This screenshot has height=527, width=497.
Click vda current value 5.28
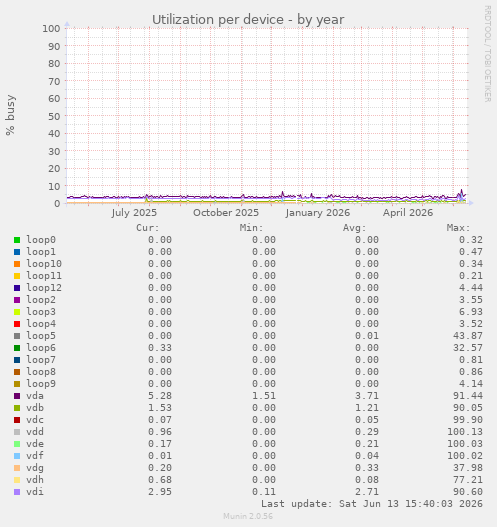coord(160,396)
